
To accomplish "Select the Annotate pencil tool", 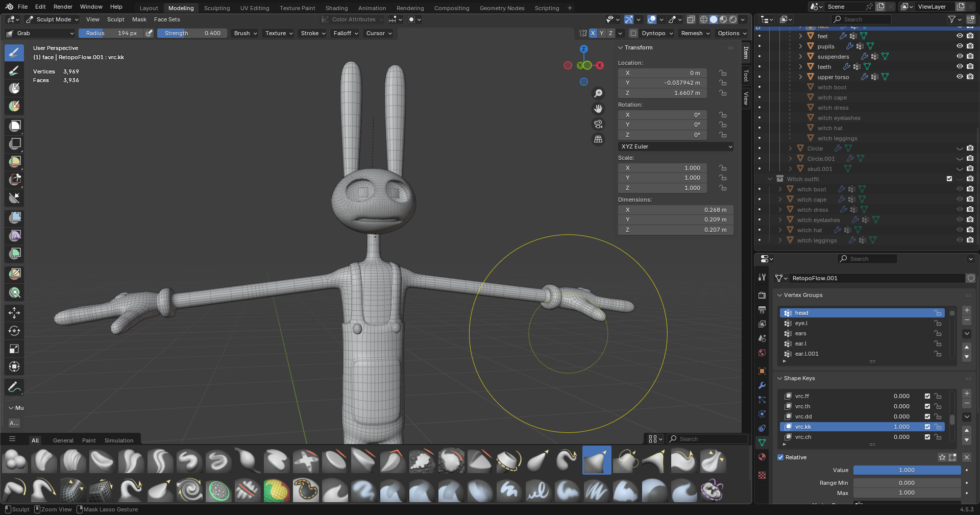I will 14,387.
